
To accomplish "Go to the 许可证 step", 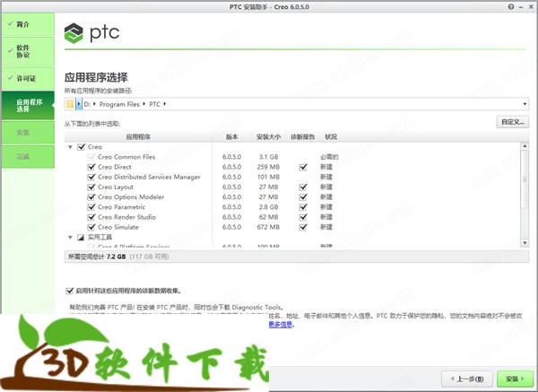I will (x=28, y=79).
